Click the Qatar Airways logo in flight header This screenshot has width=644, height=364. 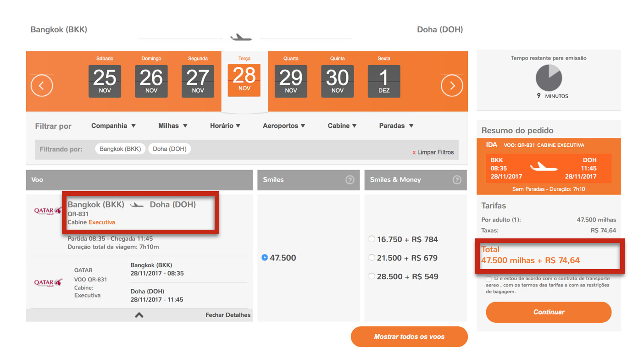[x=48, y=211]
